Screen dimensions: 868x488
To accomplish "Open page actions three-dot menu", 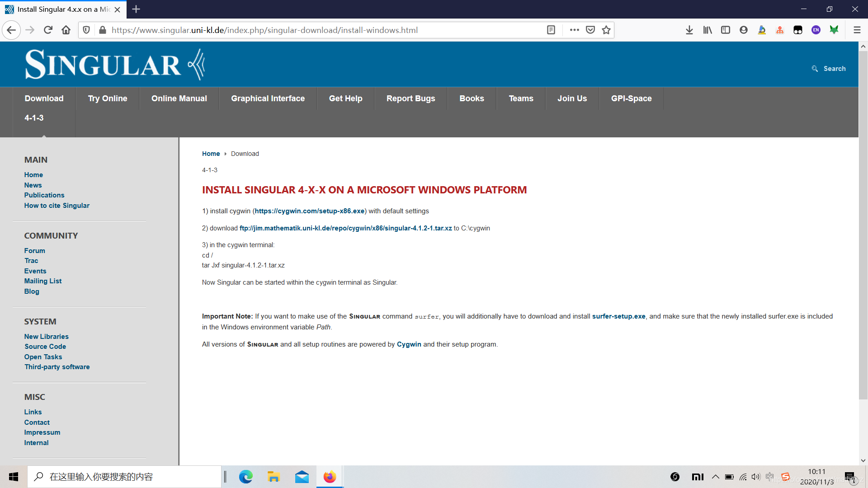I will pyautogui.click(x=574, y=30).
